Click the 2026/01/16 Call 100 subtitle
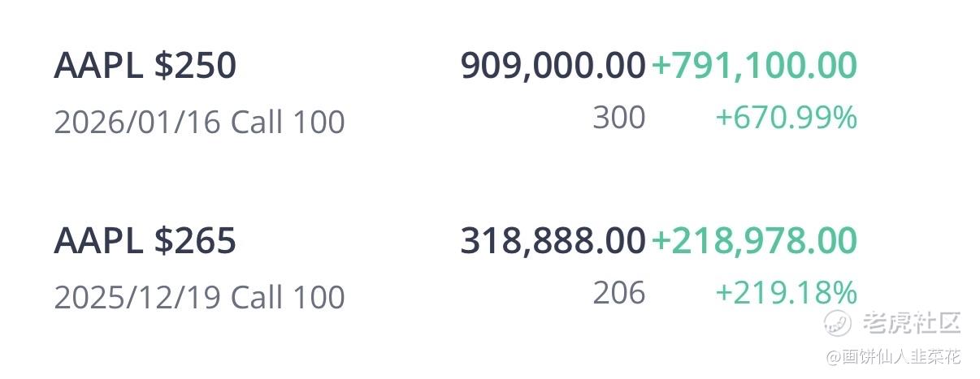This screenshot has width=980, height=379. 199,123
